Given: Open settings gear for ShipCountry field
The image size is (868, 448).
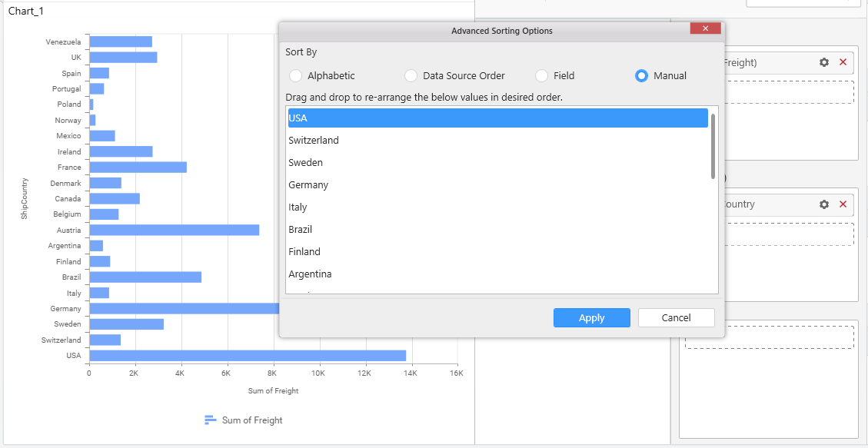Looking at the screenshot, I should 824,204.
